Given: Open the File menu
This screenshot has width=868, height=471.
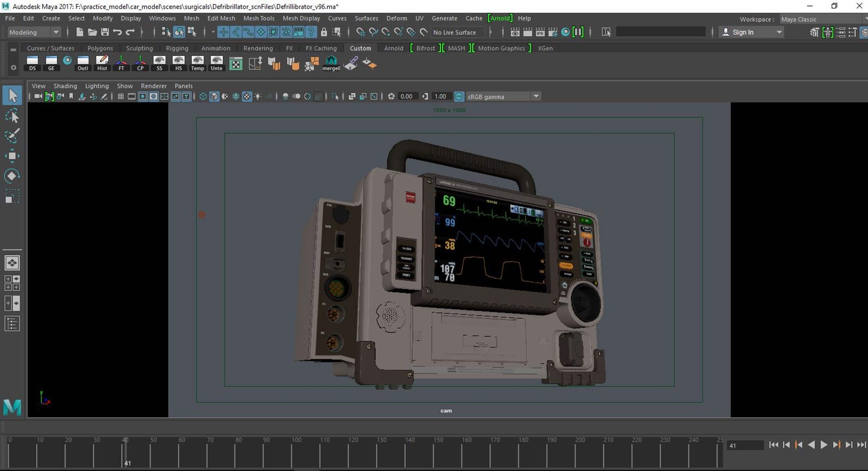Looking at the screenshot, I should (x=10, y=18).
